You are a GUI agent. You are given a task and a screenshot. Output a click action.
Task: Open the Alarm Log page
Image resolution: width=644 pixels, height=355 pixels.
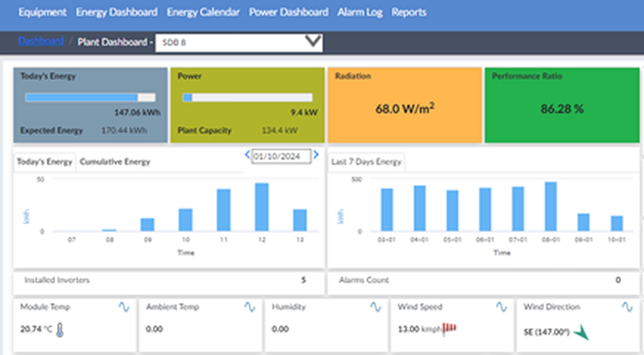360,12
